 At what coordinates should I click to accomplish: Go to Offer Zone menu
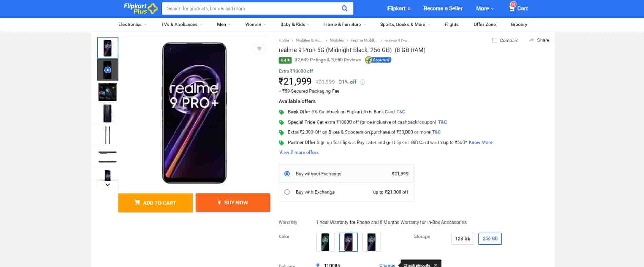(x=485, y=24)
